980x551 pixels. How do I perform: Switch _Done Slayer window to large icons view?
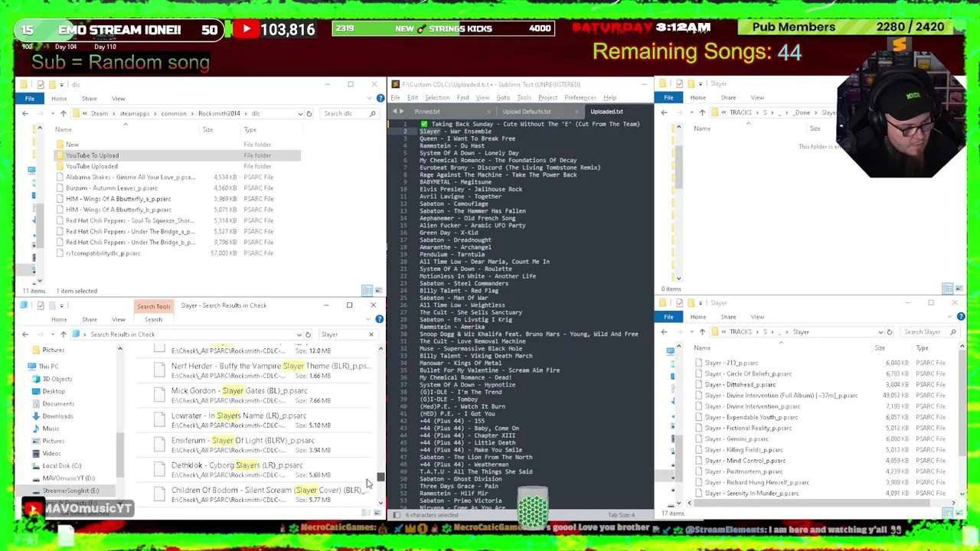[958, 289]
